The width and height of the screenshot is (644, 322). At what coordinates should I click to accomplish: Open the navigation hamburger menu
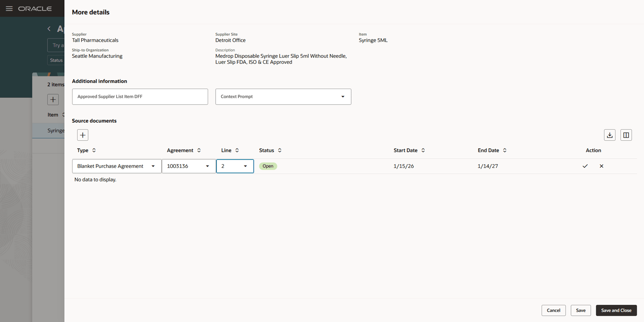coord(9,8)
